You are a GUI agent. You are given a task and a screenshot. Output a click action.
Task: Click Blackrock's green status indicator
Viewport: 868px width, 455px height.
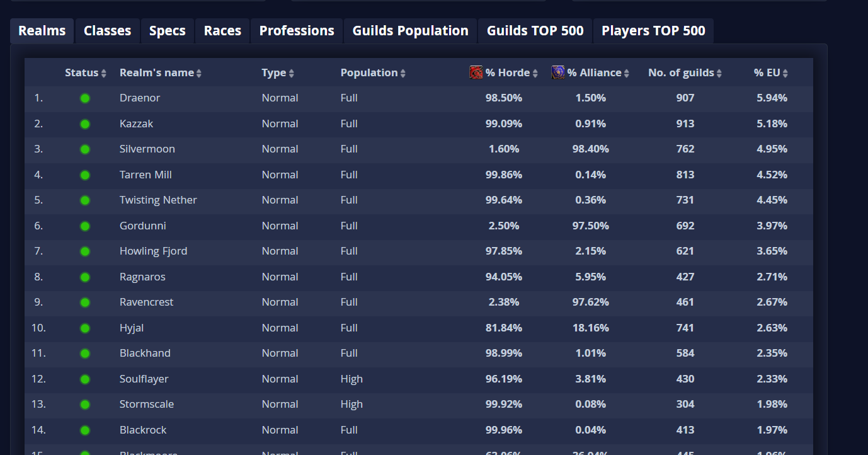tap(85, 430)
